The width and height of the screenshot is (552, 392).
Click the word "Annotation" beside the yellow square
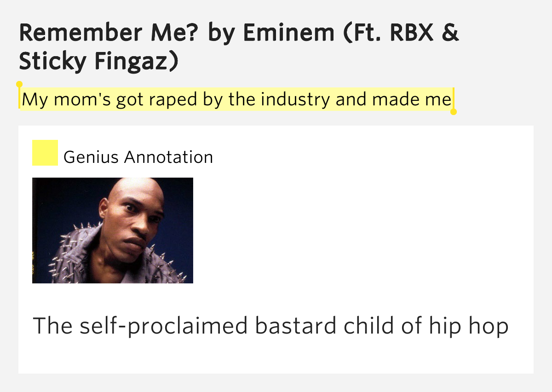click(x=168, y=157)
